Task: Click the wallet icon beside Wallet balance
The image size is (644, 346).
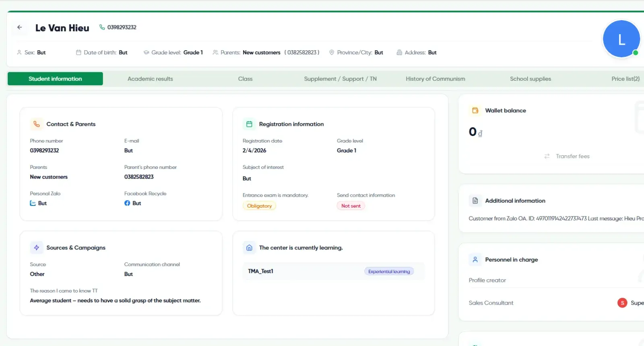Action: coord(475,110)
